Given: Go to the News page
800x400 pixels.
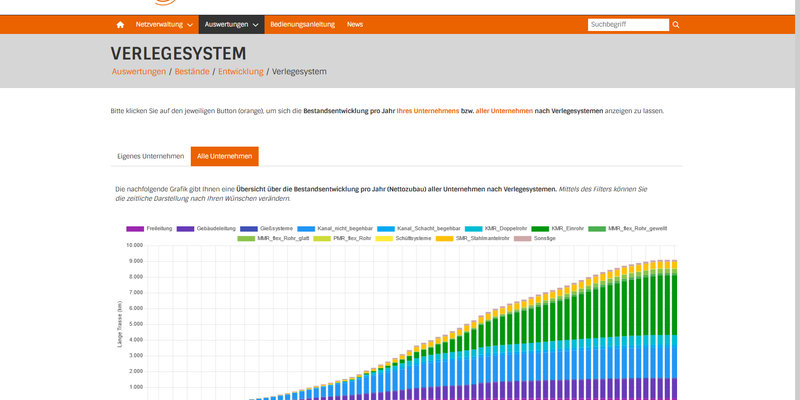Looking at the screenshot, I should coord(355,24).
